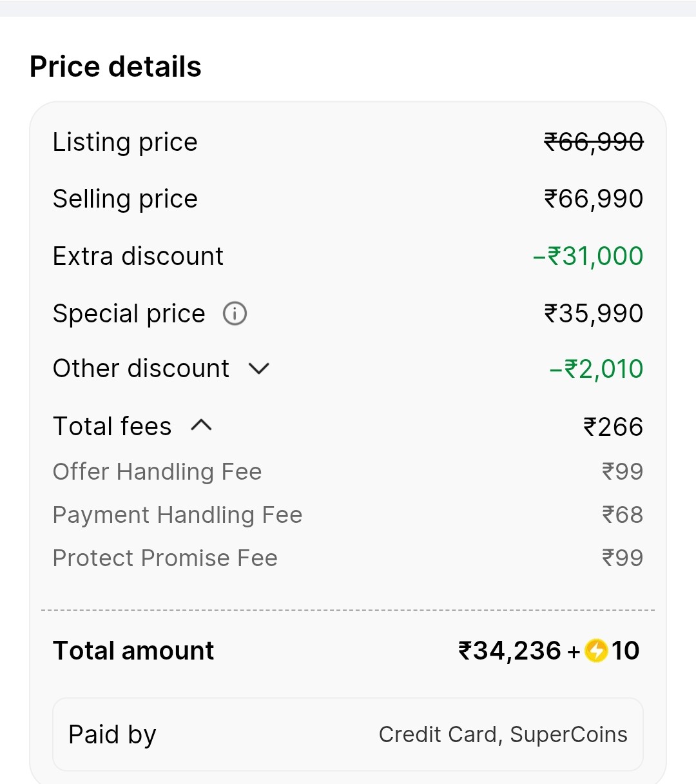The image size is (696, 784).
Task: Click the Total amount ₹34,236 value
Action: (510, 651)
